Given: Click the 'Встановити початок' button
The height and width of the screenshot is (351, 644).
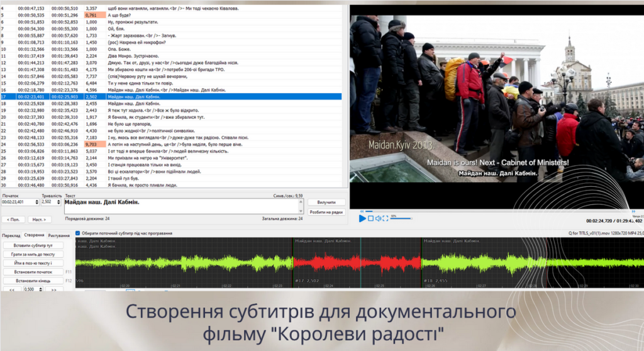Looking at the screenshot, I should (33, 272).
